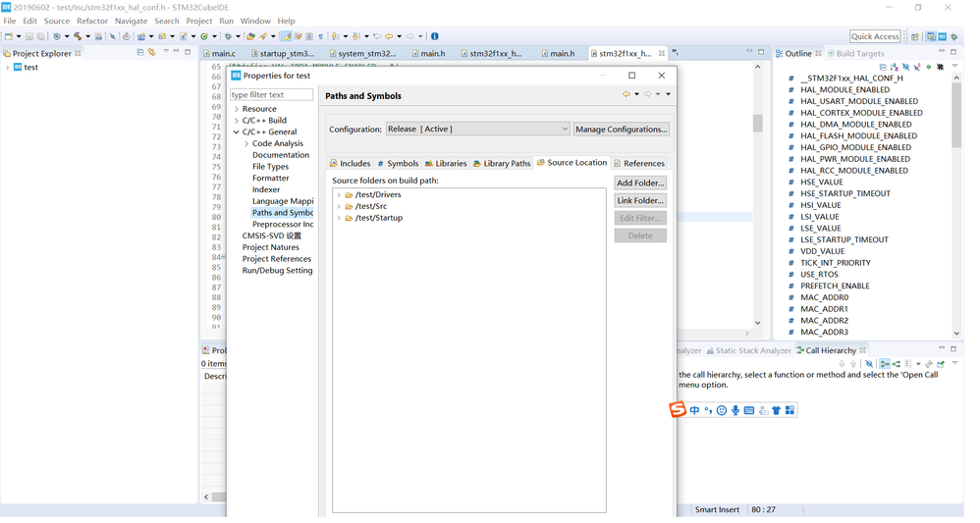Viewport: 980px width, 523px height.
Task: Toggle show whitespace characters pilcrow icon
Action: click(x=321, y=36)
